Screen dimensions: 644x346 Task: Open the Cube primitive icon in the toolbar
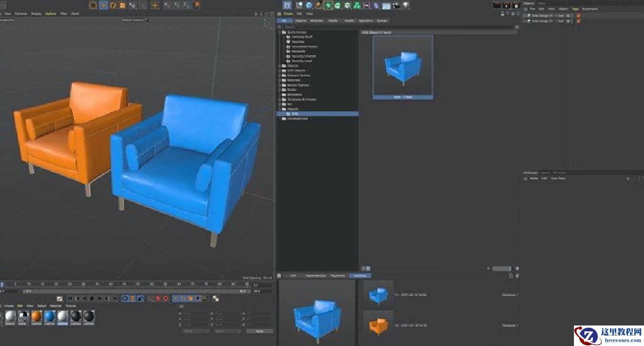pos(196,4)
